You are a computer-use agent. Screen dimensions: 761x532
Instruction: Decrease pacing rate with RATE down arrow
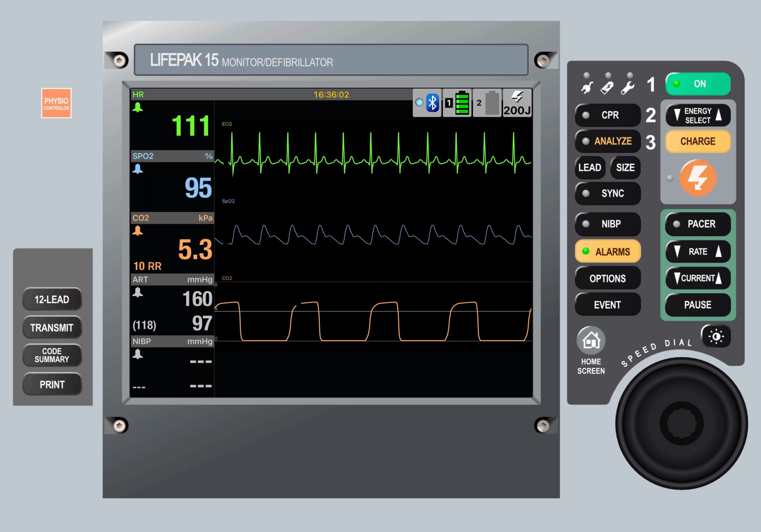point(677,251)
